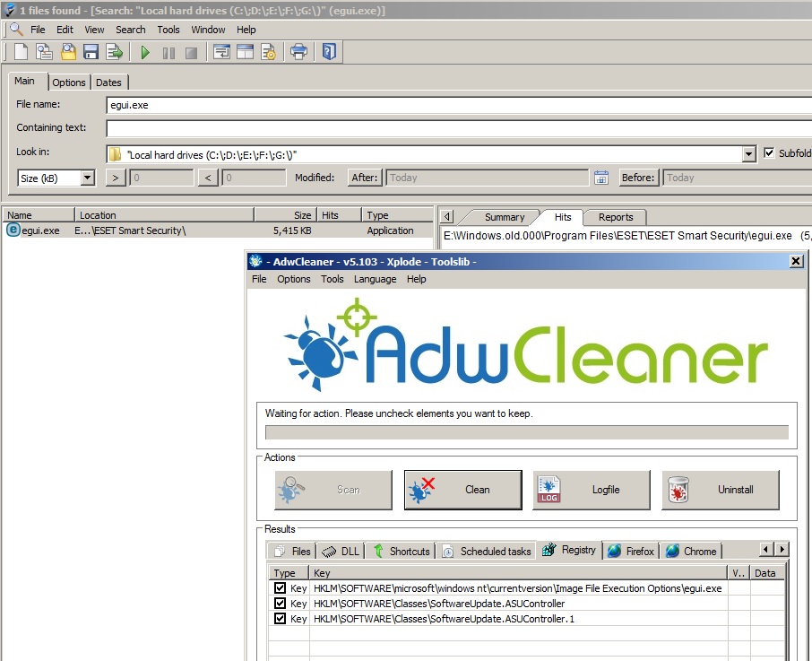Uncheck the Image File Execution Options egui.exe key

click(x=280, y=588)
